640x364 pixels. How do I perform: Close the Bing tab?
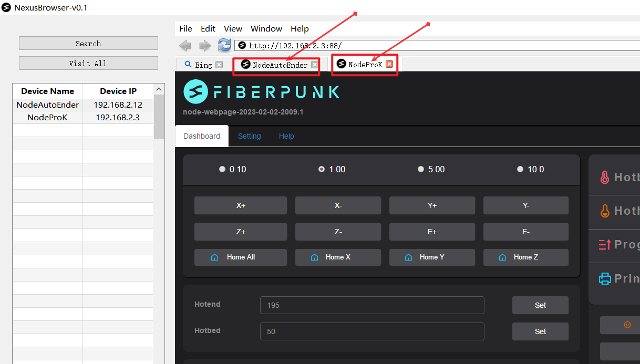(x=219, y=65)
